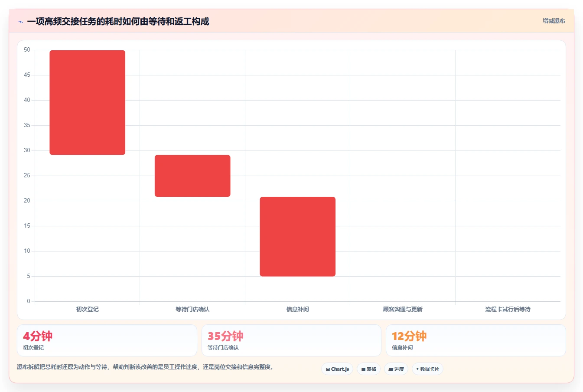Click the x-axis label 等待门店确认
This screenshot has height=392, width=583.
192,309
